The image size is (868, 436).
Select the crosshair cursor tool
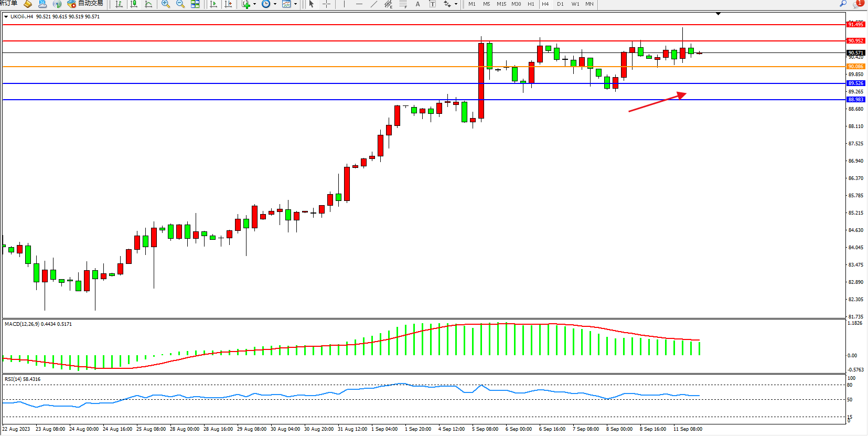(x=326, y=4)
